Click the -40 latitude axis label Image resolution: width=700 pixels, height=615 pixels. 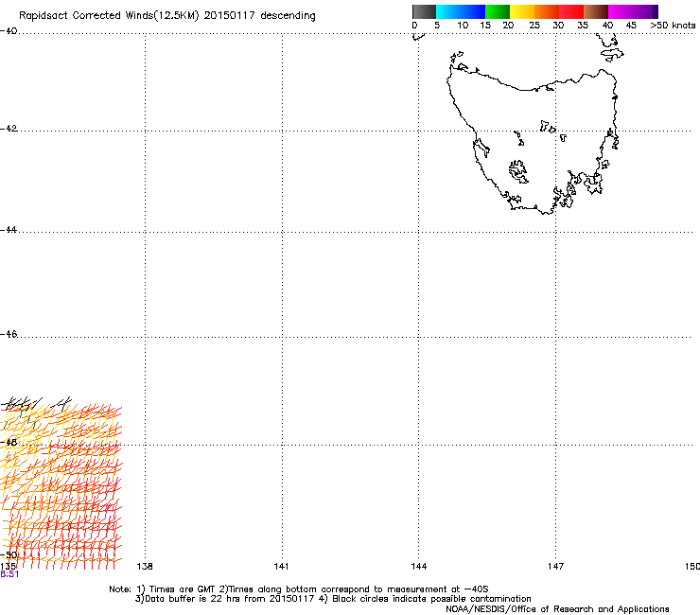click(9, 31)
